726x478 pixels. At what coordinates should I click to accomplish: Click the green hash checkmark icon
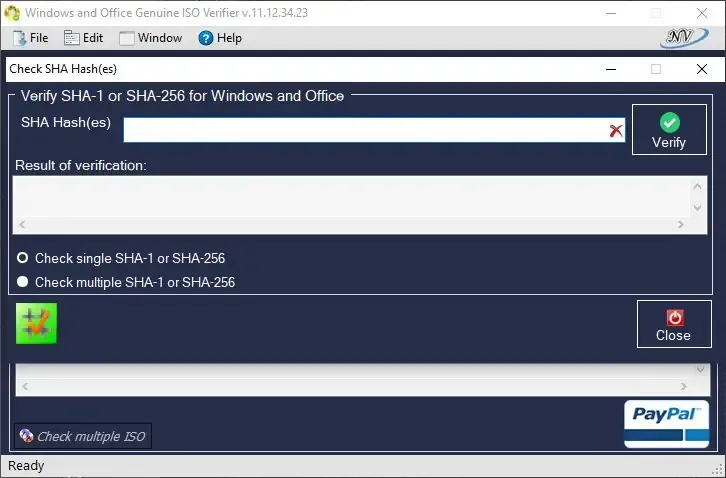tap(36, 323)
